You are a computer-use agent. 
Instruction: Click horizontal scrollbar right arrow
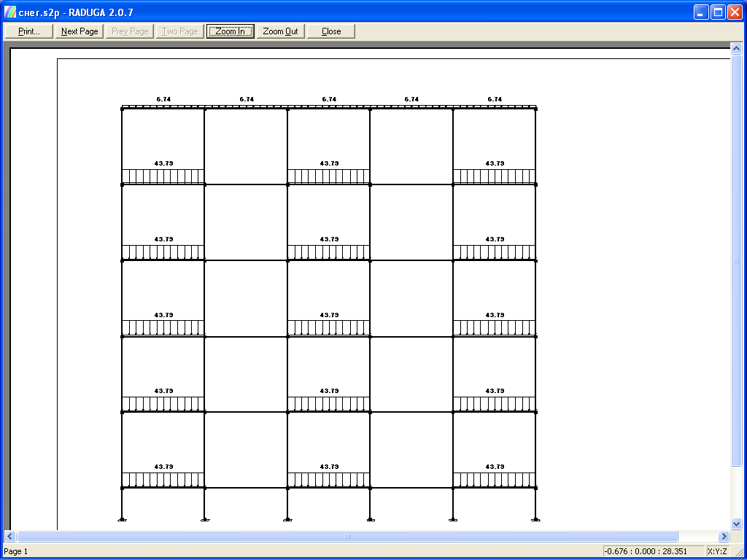(x=724, y=536)
